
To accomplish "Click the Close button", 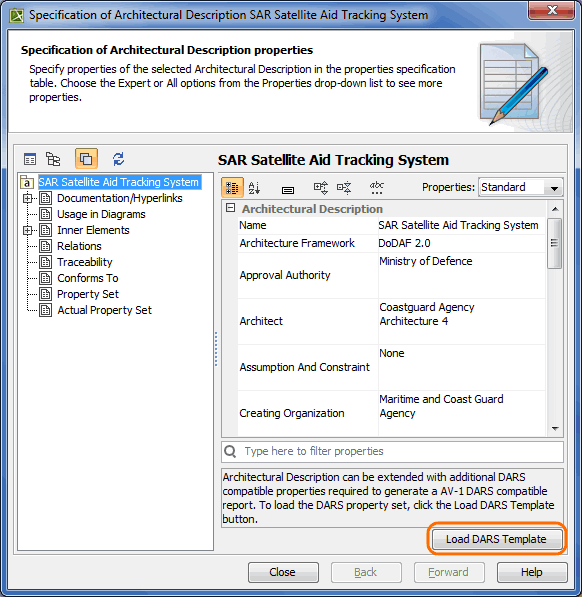I will click(283, 572).
